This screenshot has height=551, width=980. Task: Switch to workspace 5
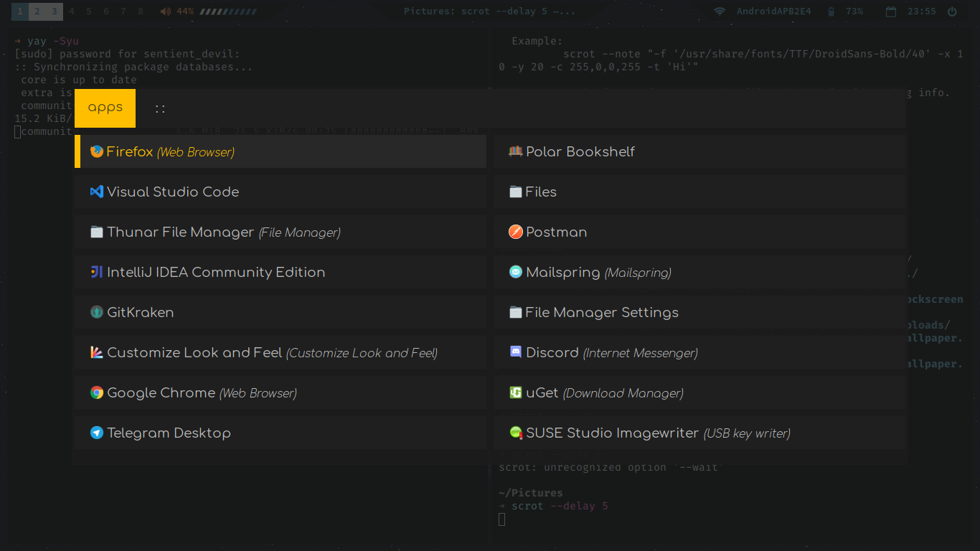89,11
